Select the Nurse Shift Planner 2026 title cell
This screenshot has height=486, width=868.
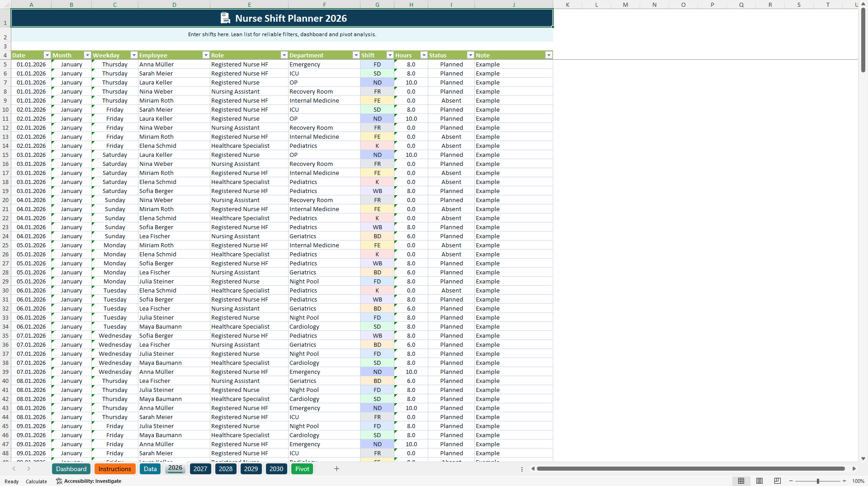(x=282, y=18)
